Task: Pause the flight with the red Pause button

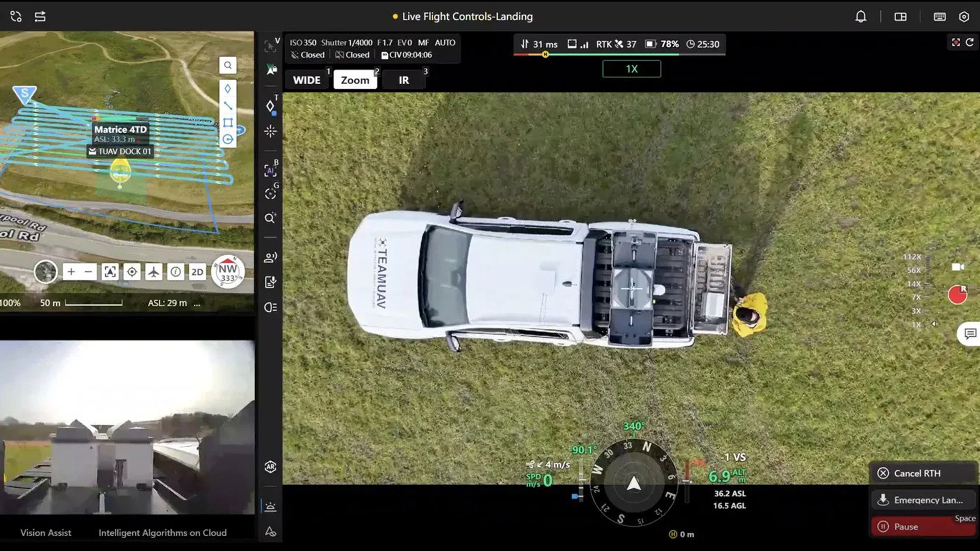Action: click(923, 527)
